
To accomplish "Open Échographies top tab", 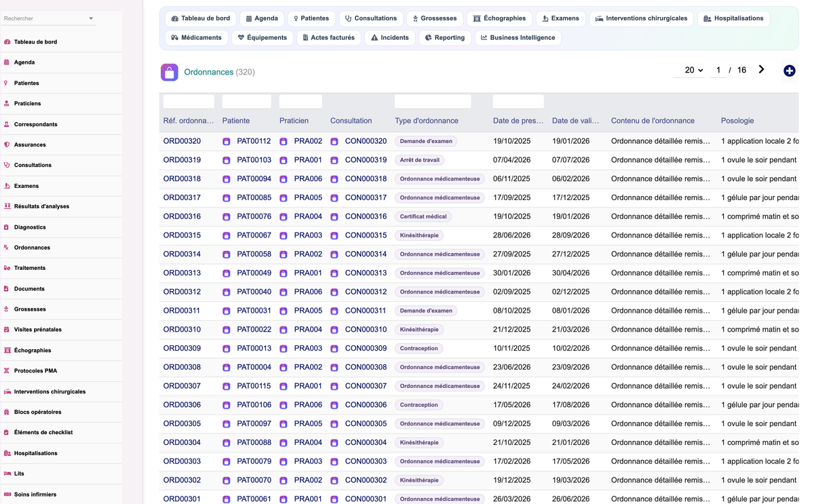I will pyautogui.click(x=499, y=18).
